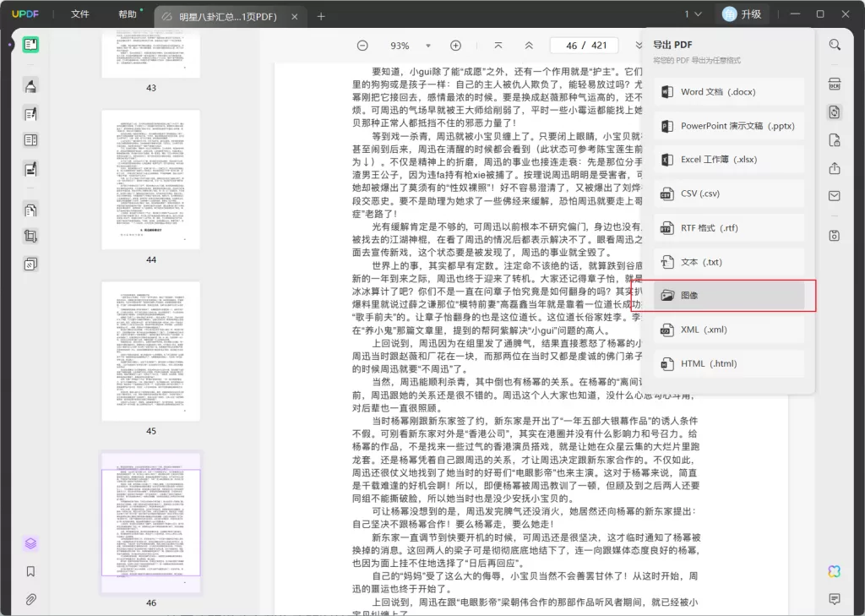This screenshot has height=616, width=865.
Task: Export as 文本 (.txt)
Action: (x=729, y=262)
